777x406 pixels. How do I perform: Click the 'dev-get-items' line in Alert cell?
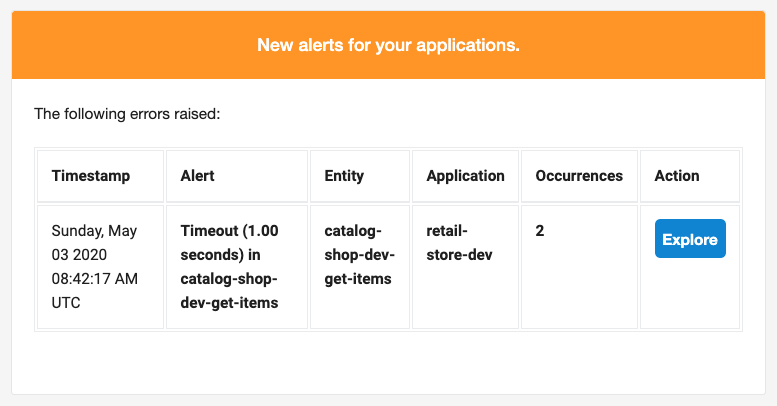coord(229,302)
